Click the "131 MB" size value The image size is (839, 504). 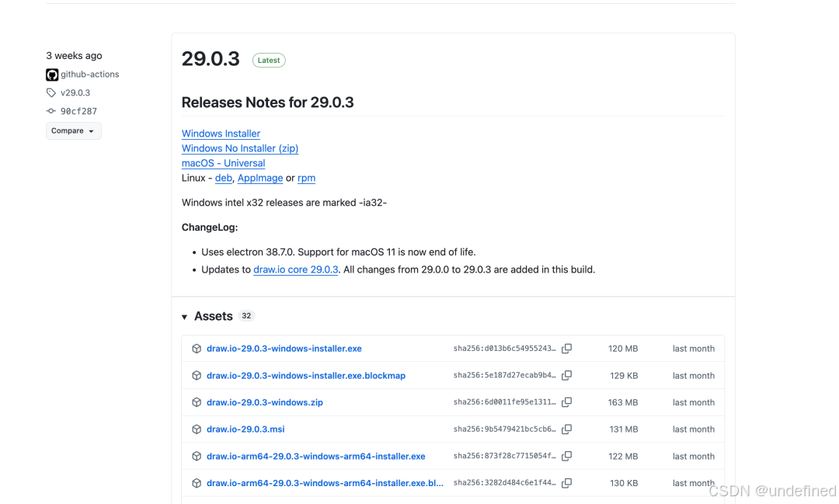click(624, 429)
